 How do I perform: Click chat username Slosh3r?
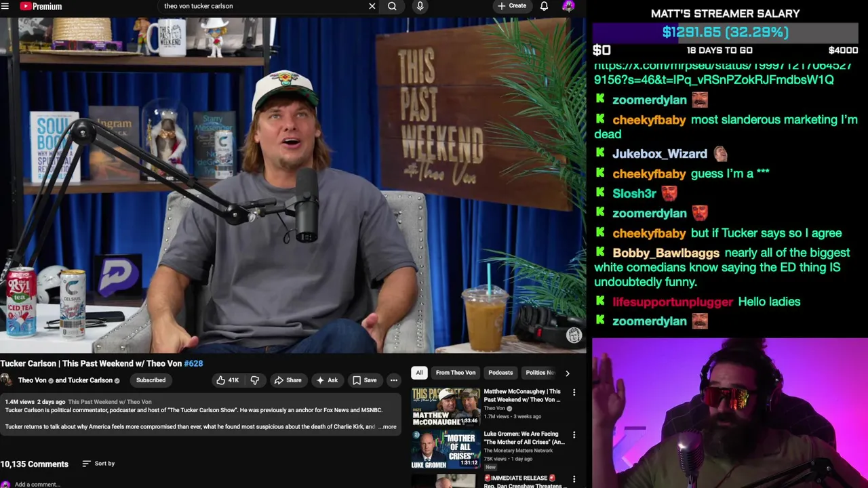coord(634,194)
